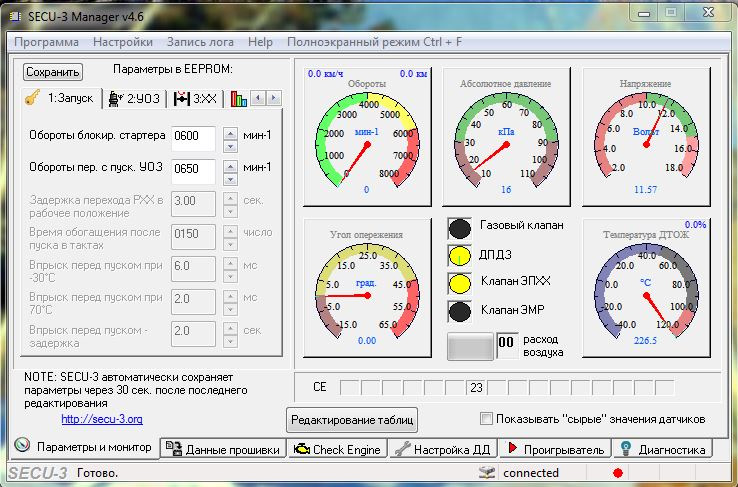Open the Check Engine tab
Image resolution: width=738 pixels, height=487 pixels.
[337, 449]
